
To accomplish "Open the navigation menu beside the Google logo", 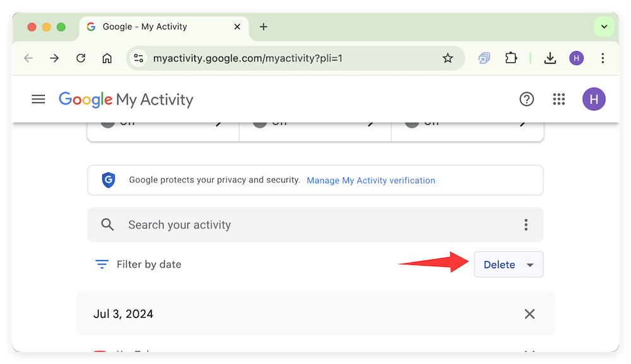I will pos(38,99).
